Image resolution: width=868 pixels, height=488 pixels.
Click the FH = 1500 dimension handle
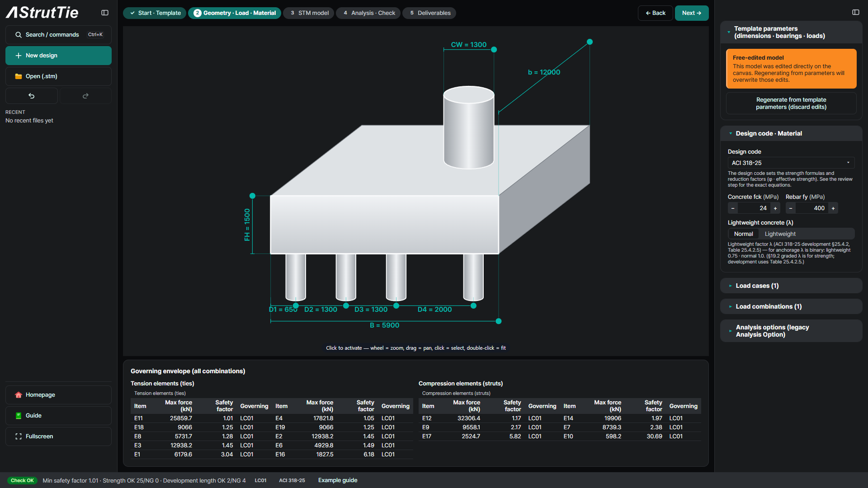coord(253,196)
